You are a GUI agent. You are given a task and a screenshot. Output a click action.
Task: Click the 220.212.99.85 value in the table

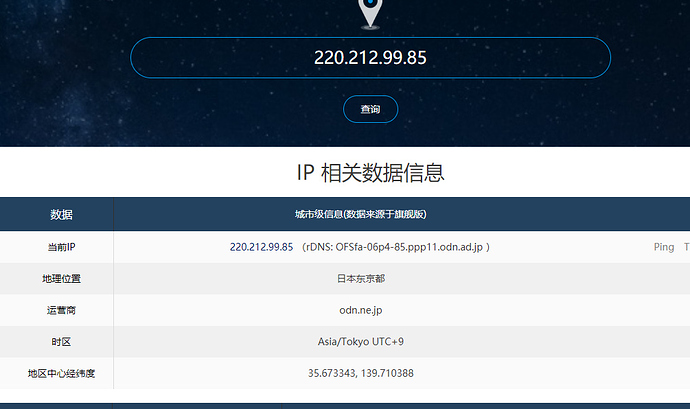261,247
